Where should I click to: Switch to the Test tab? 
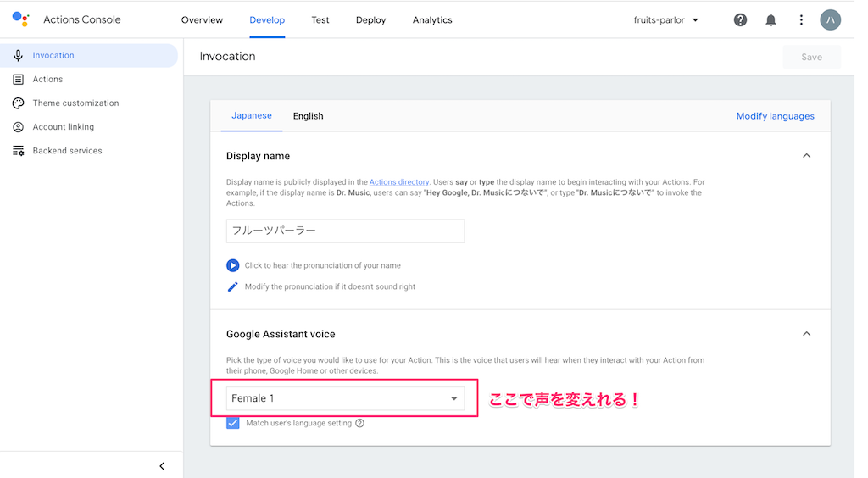click(320, 20)
